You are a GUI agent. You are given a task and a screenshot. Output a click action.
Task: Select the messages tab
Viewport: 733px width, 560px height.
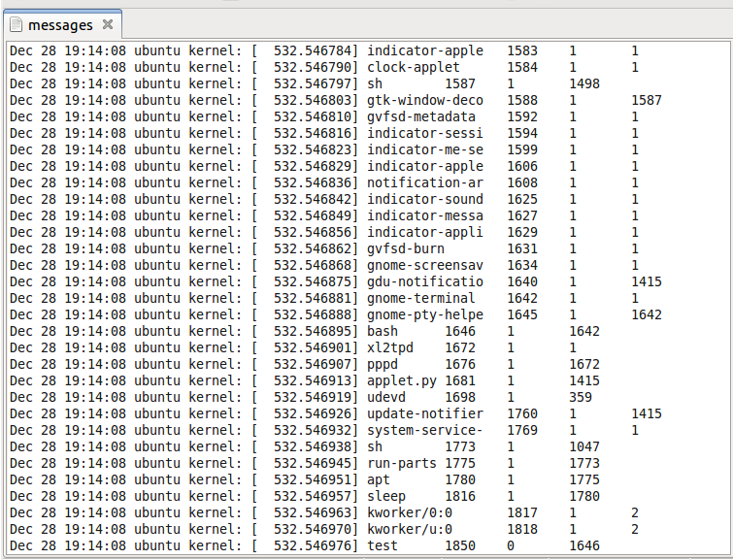(62, 25)
